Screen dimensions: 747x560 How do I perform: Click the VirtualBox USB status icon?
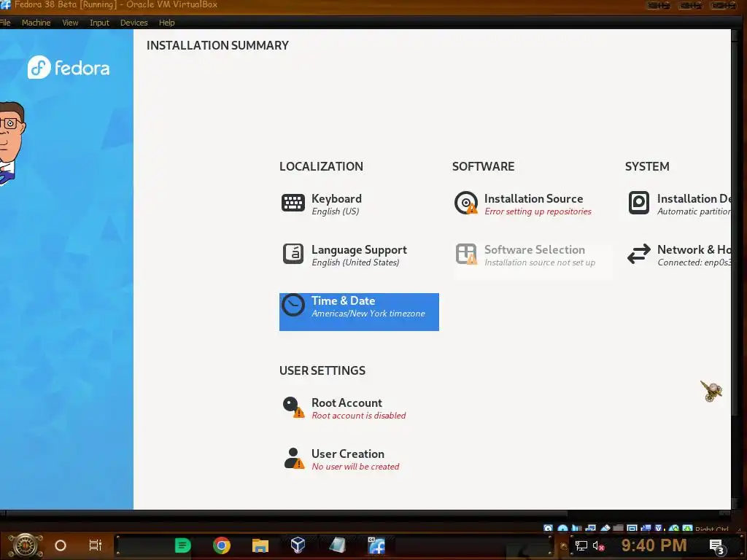(x=605, y=528)
